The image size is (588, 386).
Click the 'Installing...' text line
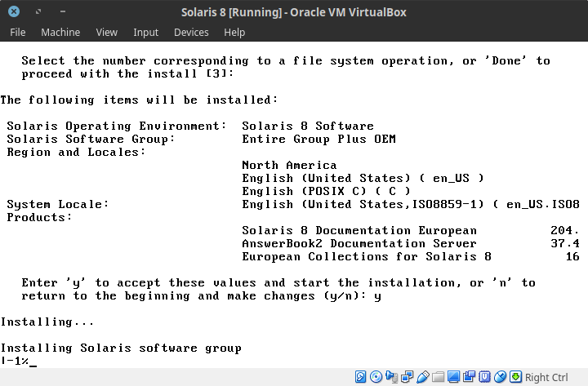coord(47,322)
